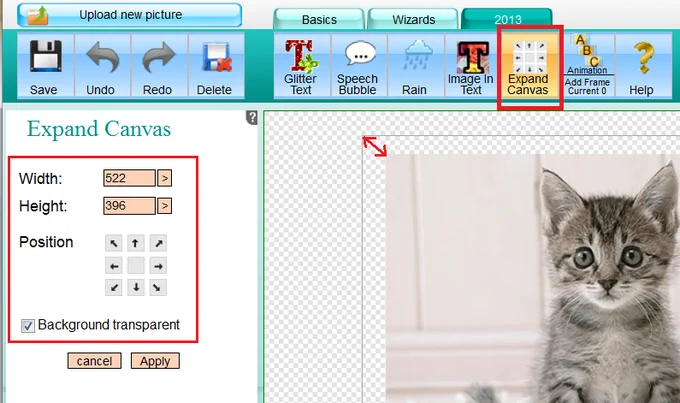Set position to left arrow
This screenshot has height=403, width=680.
114,265
